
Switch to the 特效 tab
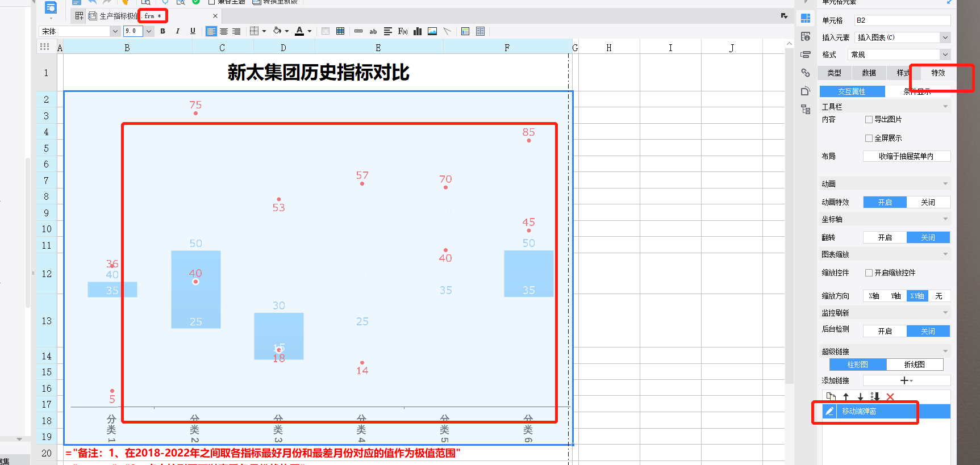[x=938, y=73]
